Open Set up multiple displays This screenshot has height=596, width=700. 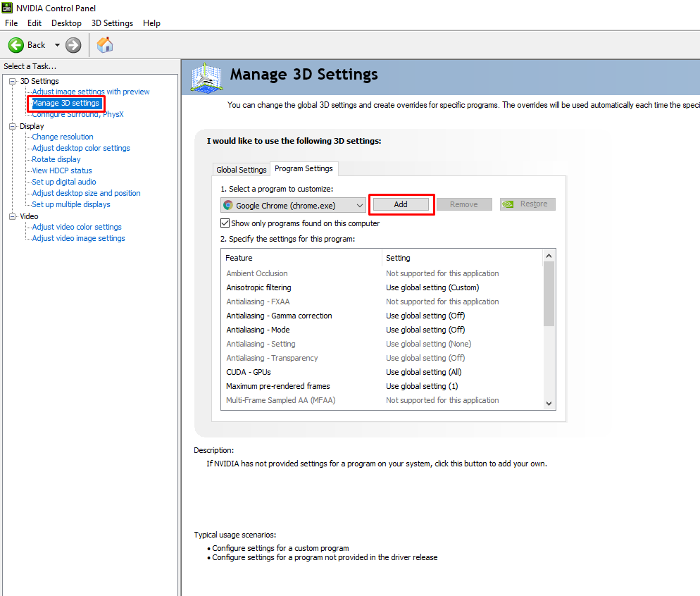[x=71, y=204]
